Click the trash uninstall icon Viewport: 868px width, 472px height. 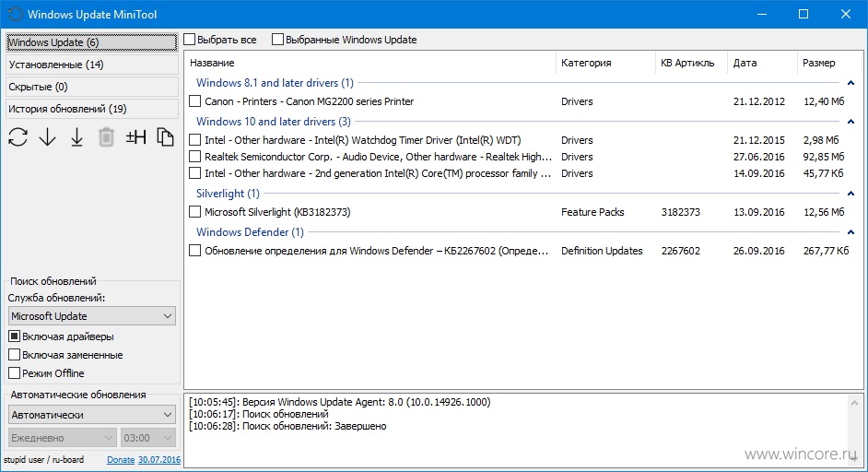click(106, 136)
